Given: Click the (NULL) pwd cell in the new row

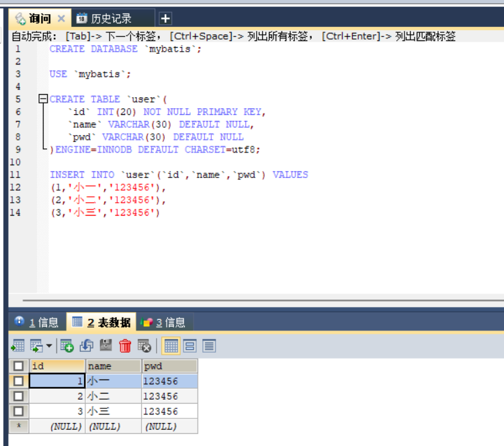Looking at the screenshot, I should [169, 427].
